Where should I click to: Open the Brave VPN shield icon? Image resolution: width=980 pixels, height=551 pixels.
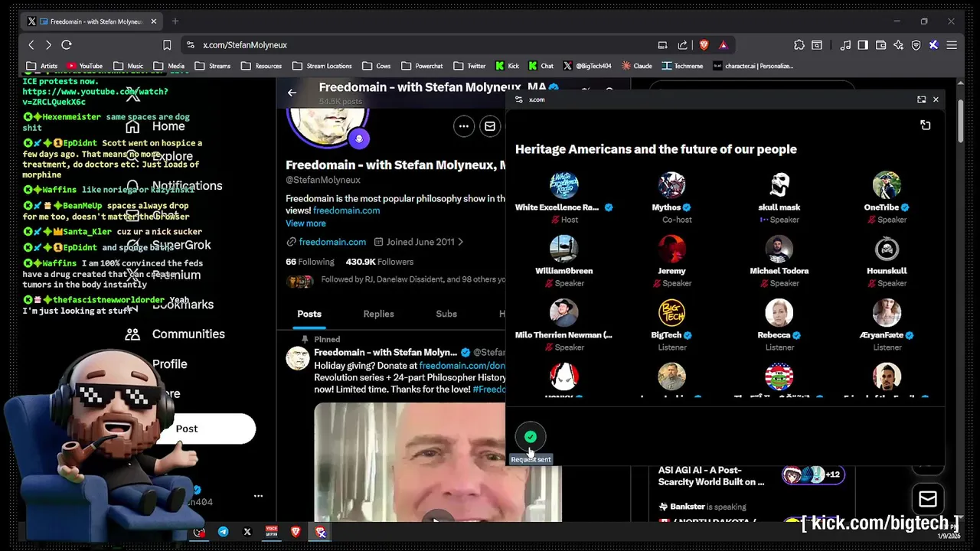click(x=916, y=45)
